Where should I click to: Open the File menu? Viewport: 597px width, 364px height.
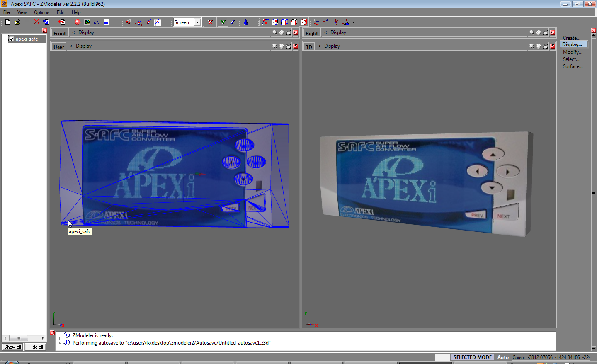tap(6, 12)
